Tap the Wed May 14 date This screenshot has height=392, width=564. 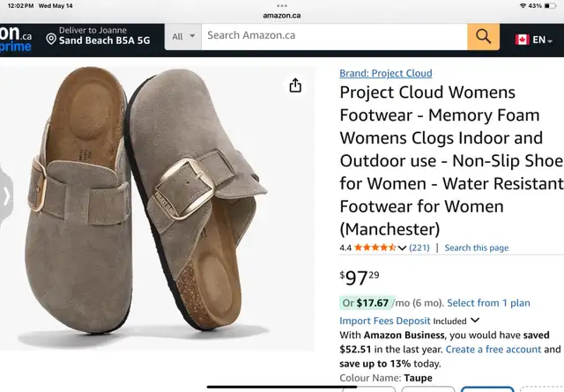tap(56, 6)
